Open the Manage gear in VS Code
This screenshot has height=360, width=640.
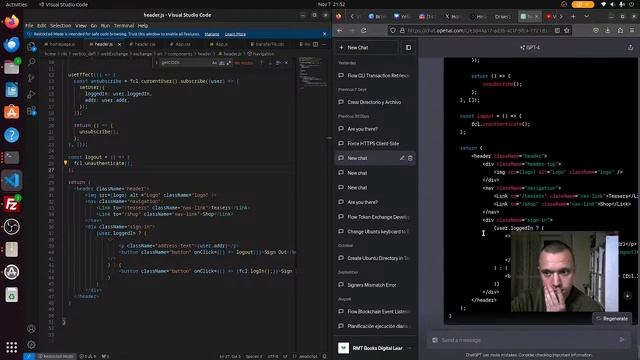[x=31, y=345]
